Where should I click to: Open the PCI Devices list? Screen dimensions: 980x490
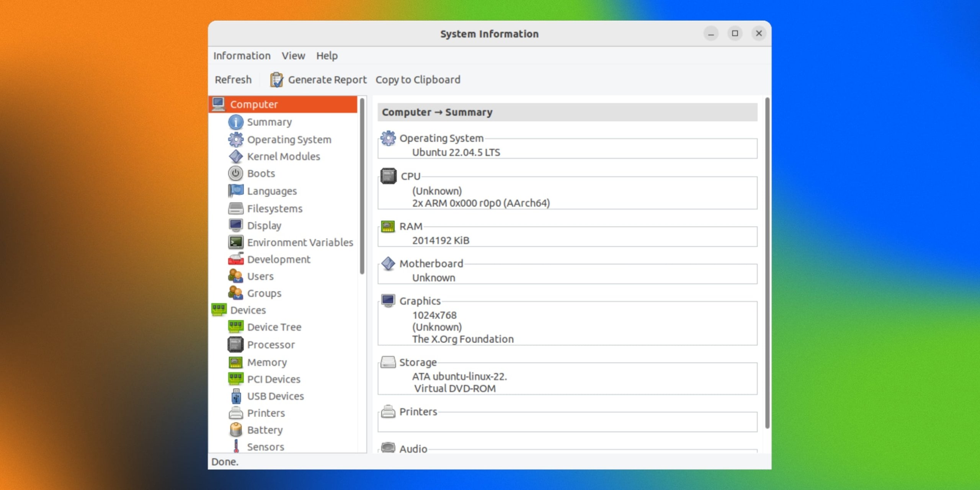point(274,379)
